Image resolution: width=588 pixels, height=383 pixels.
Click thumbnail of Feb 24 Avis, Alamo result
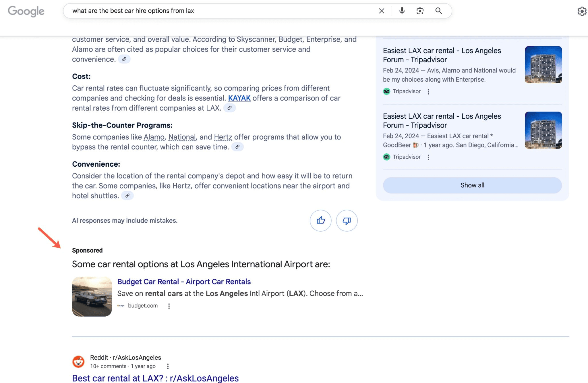click(x=543, y=65)
